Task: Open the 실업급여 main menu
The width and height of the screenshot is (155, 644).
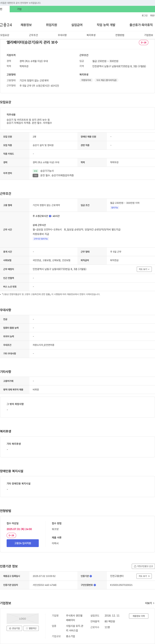Action: click(x=77, y=25)
